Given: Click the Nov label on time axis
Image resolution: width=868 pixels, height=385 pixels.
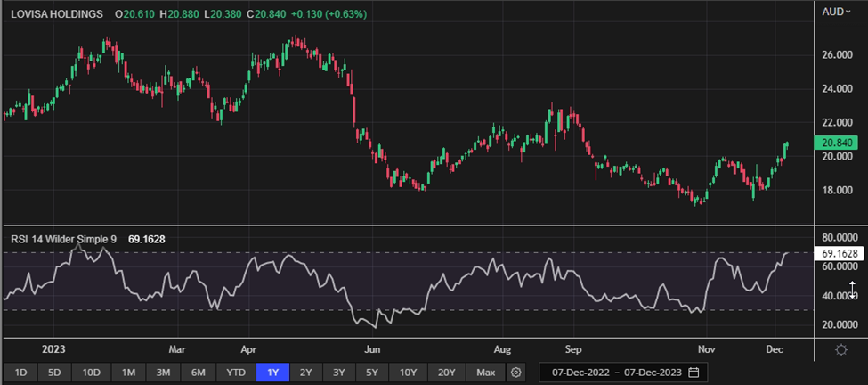Looking at the screenshot, I should coord(706,350).
